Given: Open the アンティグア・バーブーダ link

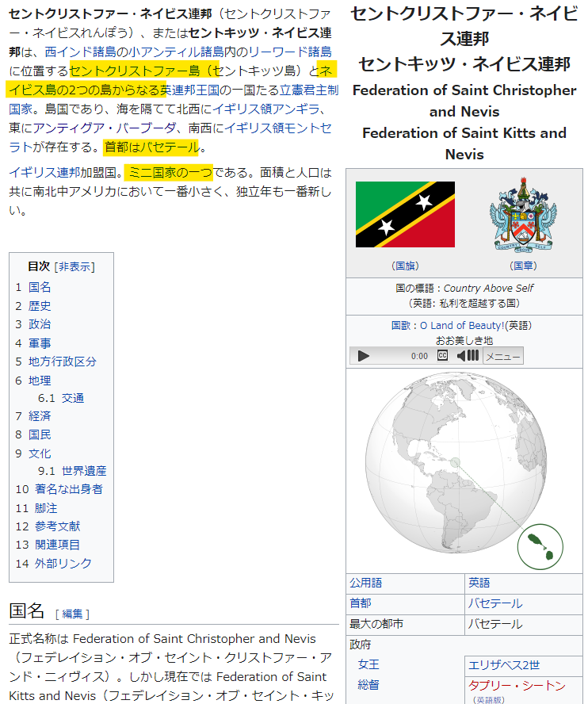Looking at the screenshot, I should 105,128.
